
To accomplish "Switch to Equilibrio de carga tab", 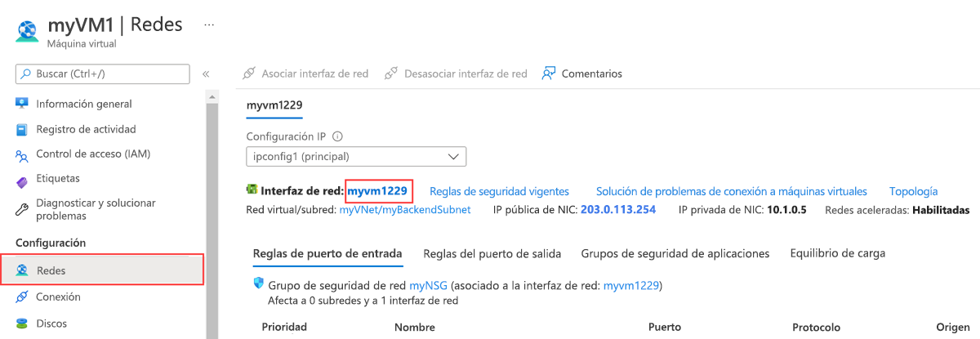I will (838, 253).
